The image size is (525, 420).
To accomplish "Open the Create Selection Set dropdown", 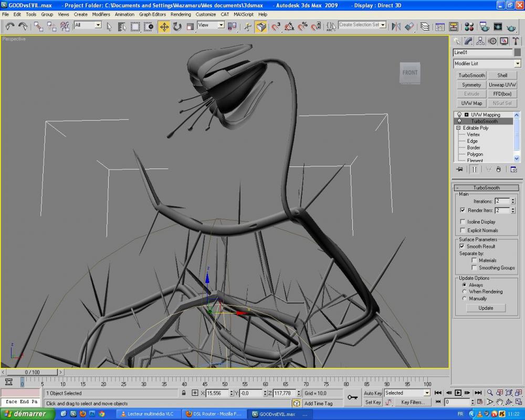I will (x=383, y=25).
